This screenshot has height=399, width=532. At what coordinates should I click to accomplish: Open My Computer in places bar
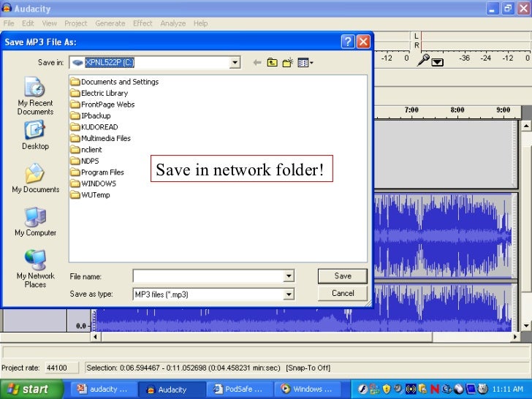point(35,221)
